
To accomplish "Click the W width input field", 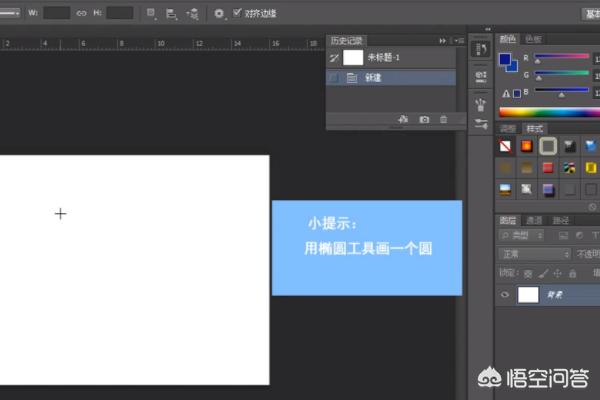I will pyautogui.click(x=57, y=13).
